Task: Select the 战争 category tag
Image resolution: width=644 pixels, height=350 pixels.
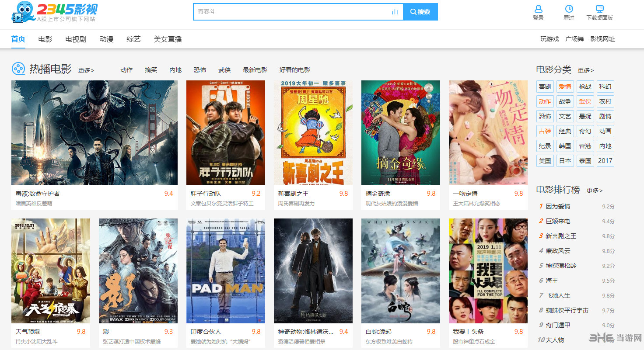Action: pos(565,101)
